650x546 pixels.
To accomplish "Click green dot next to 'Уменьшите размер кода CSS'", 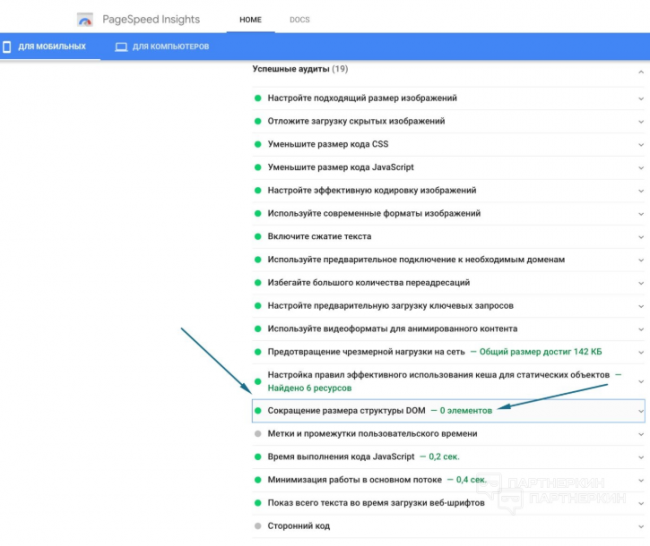I will [x=257, y=144].
